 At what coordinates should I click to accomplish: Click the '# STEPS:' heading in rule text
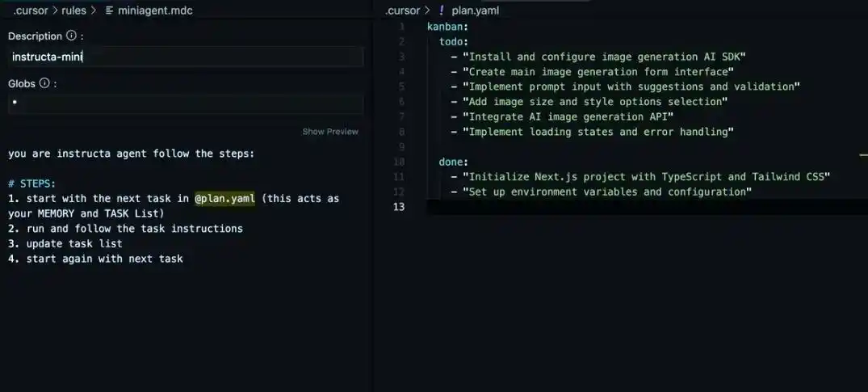31,183
